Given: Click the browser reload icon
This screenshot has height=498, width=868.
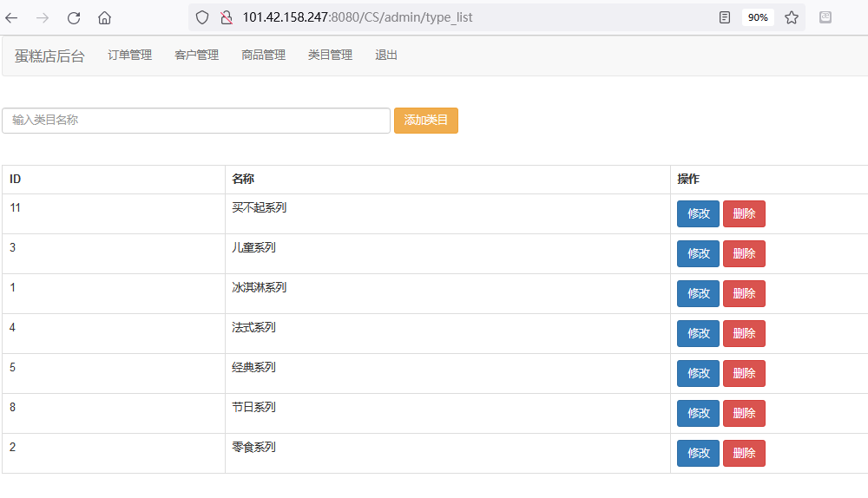Looking at the screenshot, I should 74,17.
